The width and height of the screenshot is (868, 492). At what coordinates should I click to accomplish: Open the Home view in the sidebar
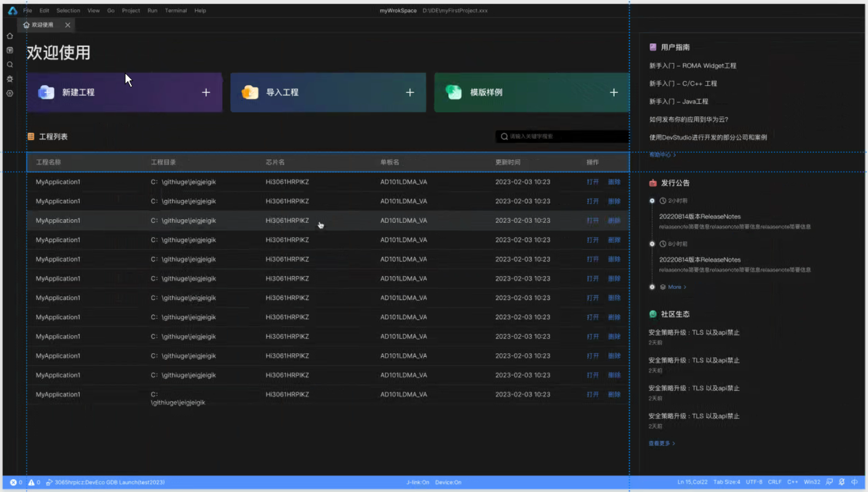pyautogui.click(x=9, y=36)
